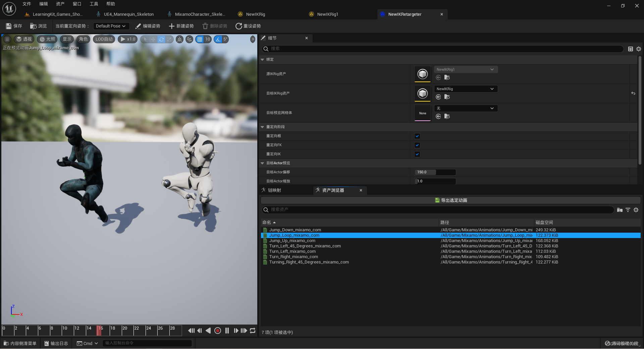
Task: Use selected asset for source IK Rig
Action: coord(438,77)
